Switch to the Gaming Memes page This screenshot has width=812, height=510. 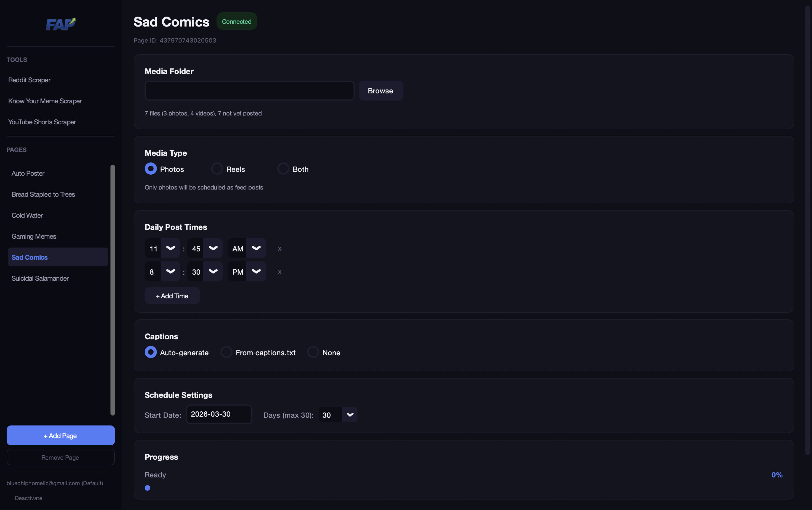34,236
